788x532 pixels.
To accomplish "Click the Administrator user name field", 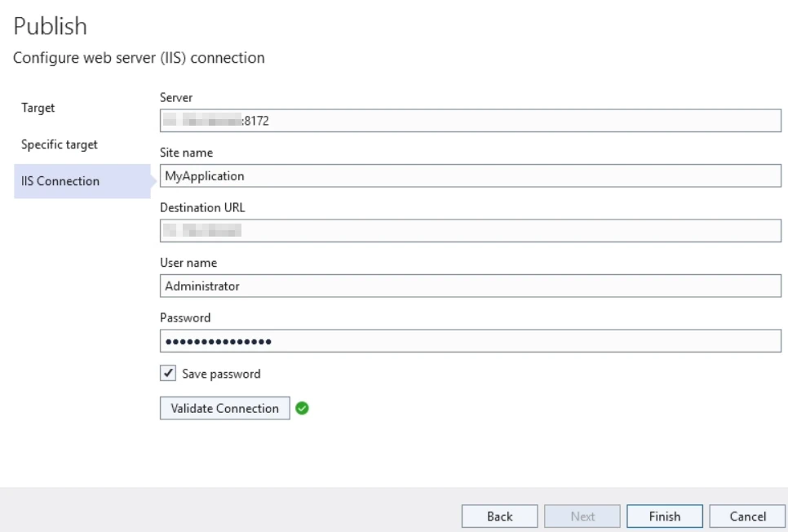I will pyautogui.click(x=471, y=285).
